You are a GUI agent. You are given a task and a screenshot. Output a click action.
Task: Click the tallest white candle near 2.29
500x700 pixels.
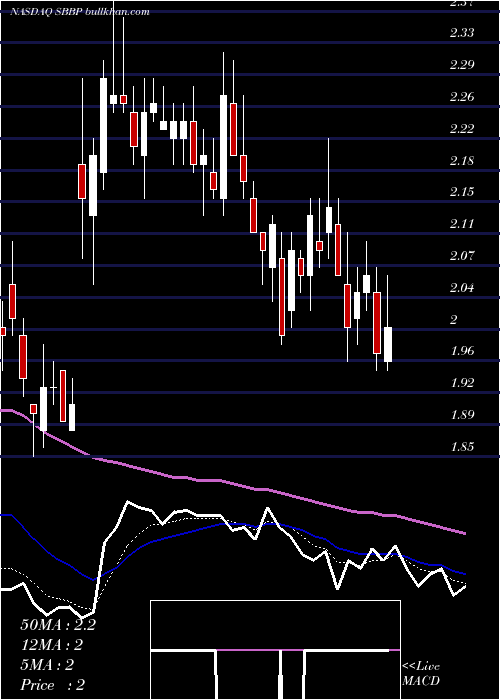[x=103, y=125]
